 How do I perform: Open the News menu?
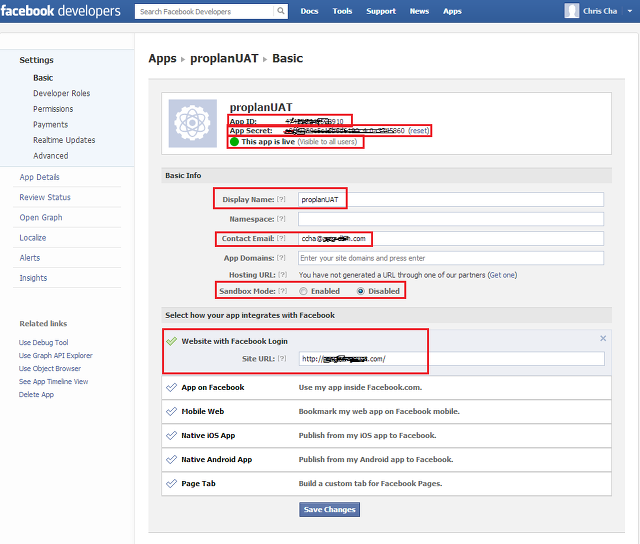click(x=419, y=11)
